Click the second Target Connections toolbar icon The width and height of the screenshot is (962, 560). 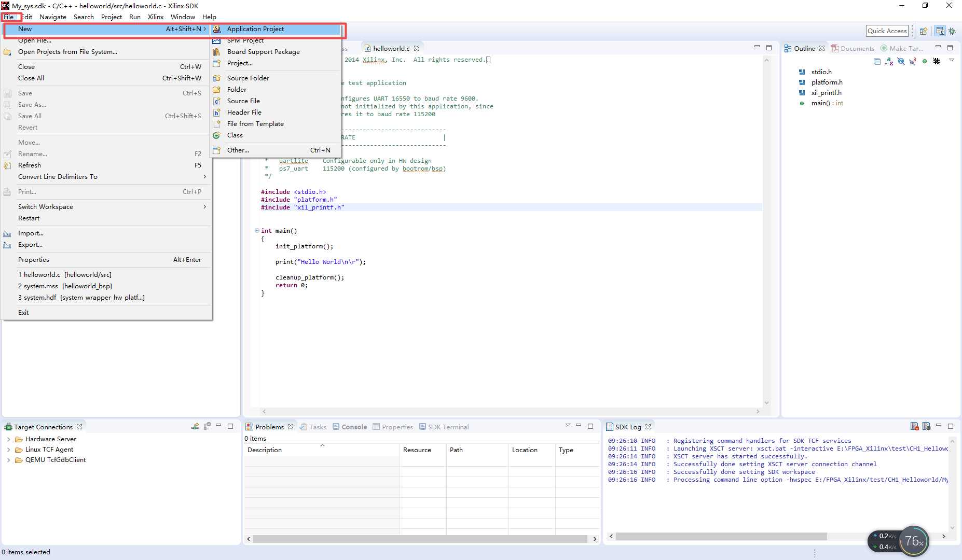pyautogui.click(x=207, y=426)
